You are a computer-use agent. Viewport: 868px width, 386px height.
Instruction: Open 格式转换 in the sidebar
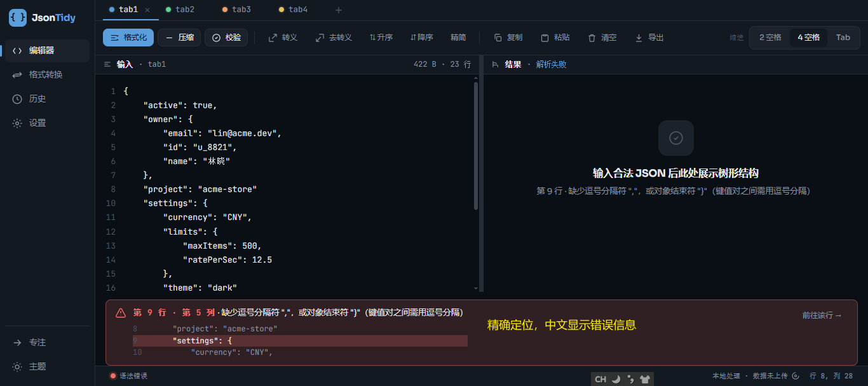[47, 74]
